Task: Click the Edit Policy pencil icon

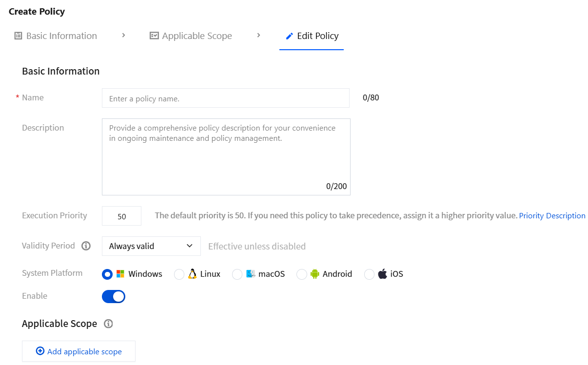Action: click(290, 36)
